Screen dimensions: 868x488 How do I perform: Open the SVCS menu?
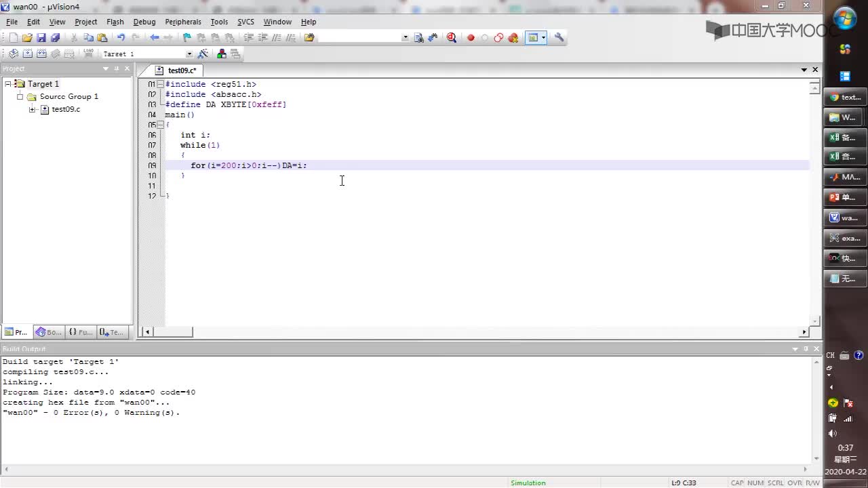coord(245,22)
